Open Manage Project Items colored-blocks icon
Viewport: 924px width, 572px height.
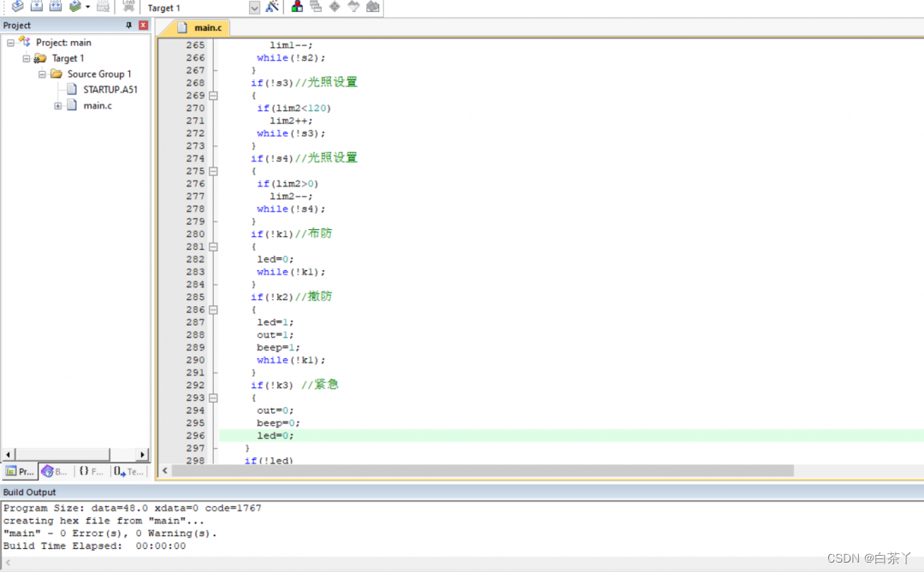point(297,7)
